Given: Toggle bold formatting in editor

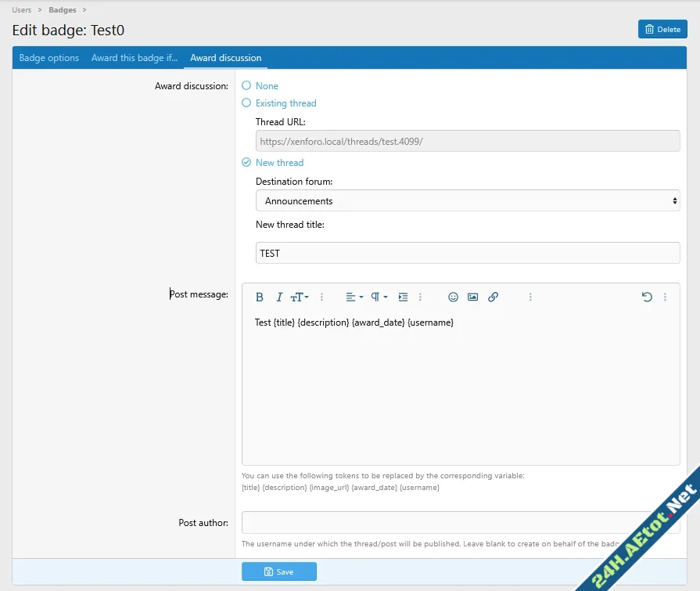Looking at the screenshot, I should tap(260, 297).
